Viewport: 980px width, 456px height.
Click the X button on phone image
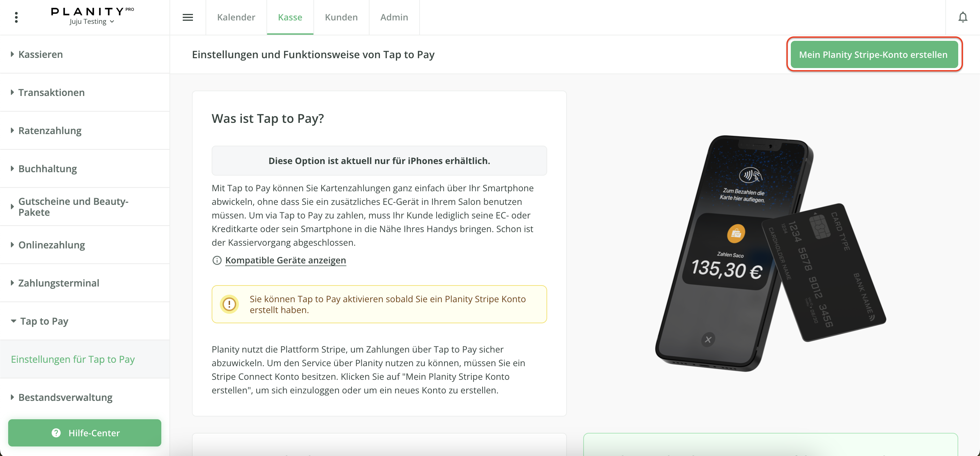tap(708, 339)
